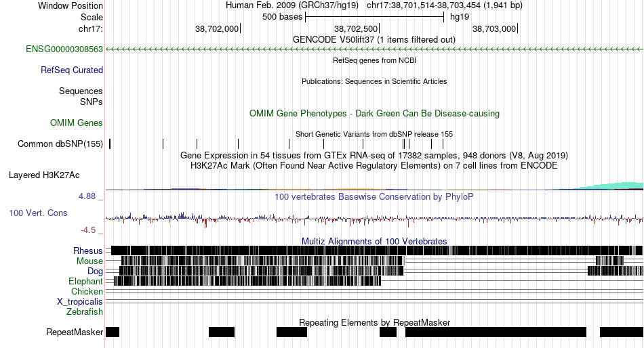
Task: Open the GTEx Gene Expression track title
Action: click(x=374, y=156)
